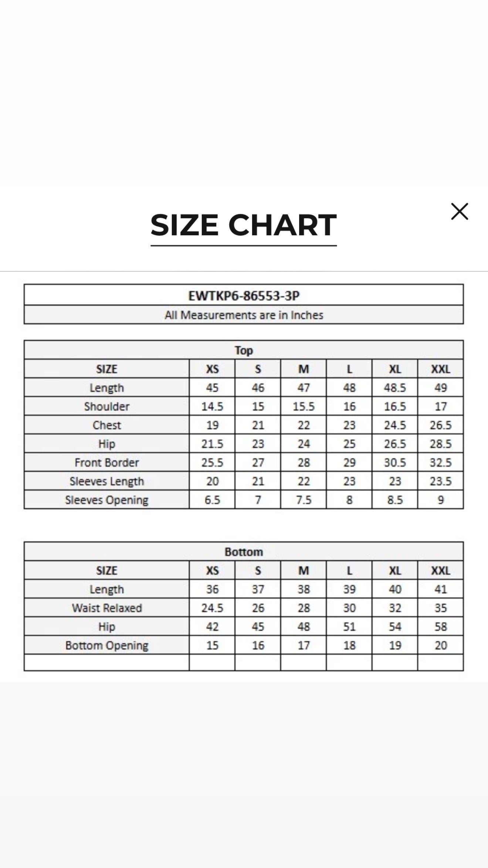Tap the Bottom Opening row label
Viewport: 488px width, 868px height.
[107, 645]
